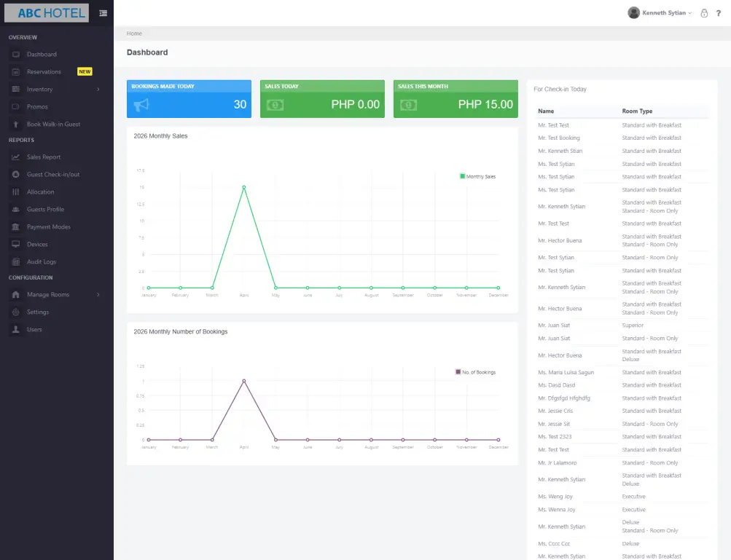The width and height of the screenshot is (731, 560).
Task: Click the April point on Bookings chart
Action: 244,381
